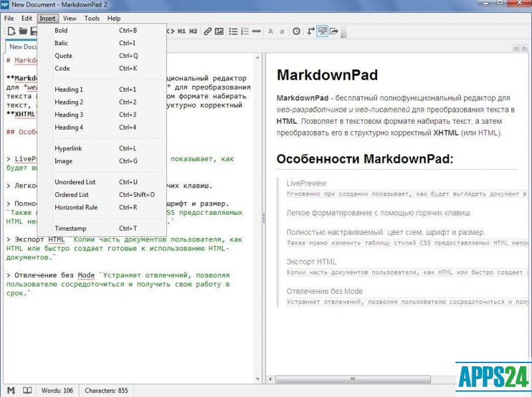The width and height of the screenshot is (532, 397).
Task: Select Heading 2 in the Insert menu
Action: pos(102,102)
